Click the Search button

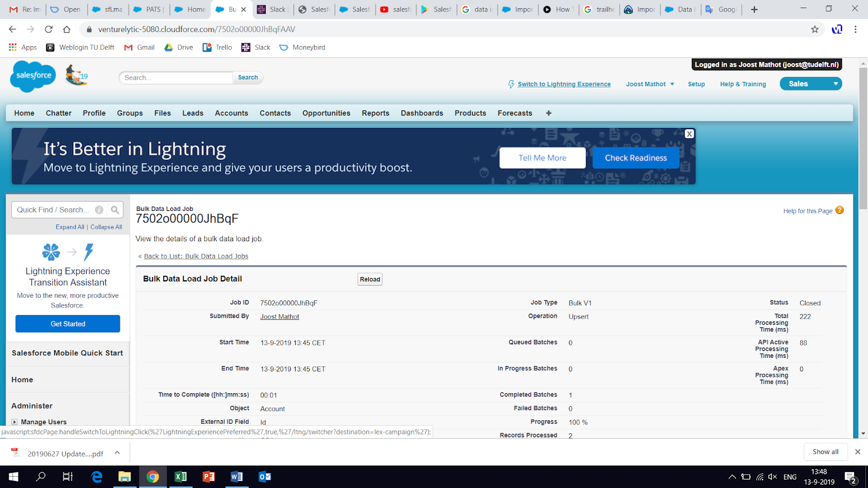coord(248,78)
